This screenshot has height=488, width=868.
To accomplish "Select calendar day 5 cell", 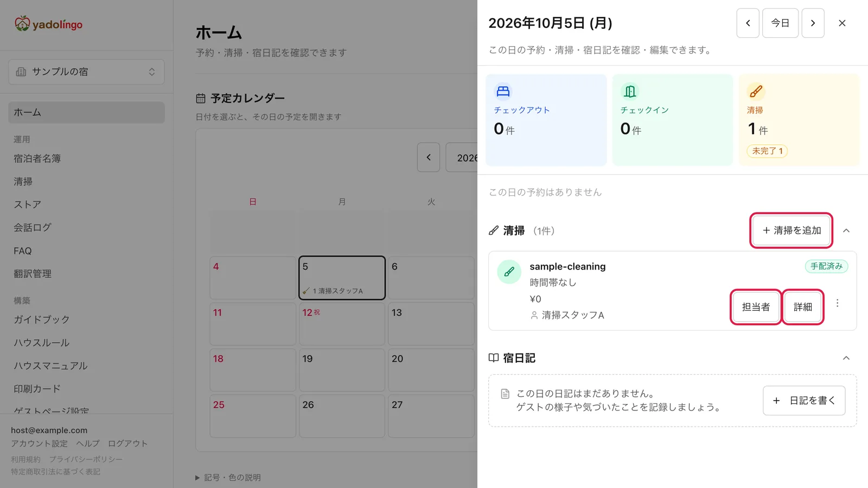I will [x=342, y=278].
